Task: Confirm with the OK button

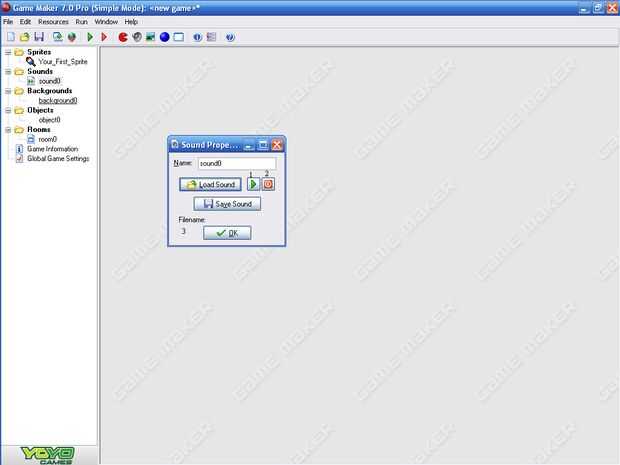Action: 227,233
